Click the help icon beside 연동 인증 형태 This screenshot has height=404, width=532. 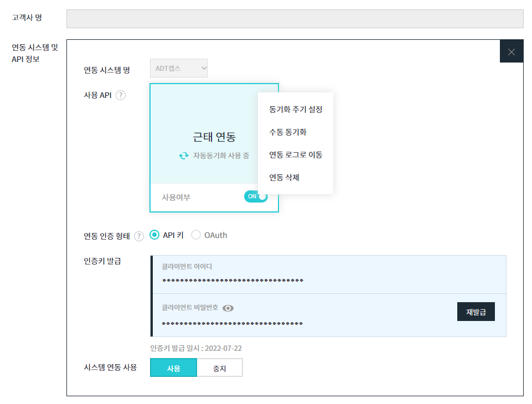138,236
